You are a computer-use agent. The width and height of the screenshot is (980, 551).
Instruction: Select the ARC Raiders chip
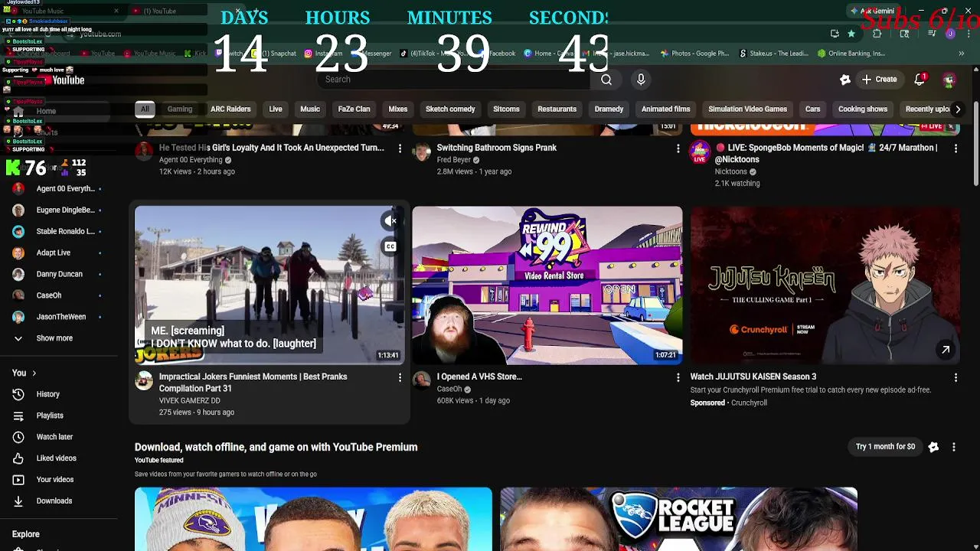[230, 109]
